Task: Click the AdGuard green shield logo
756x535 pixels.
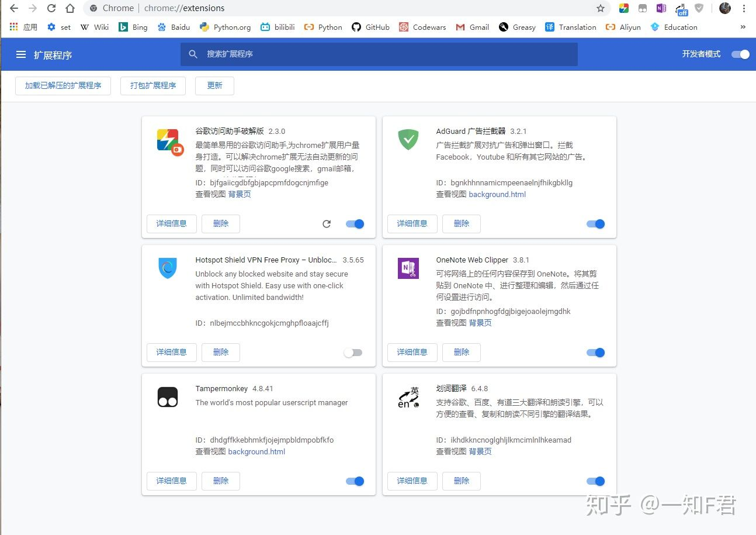Action: pyautogui.click(x=408, y=140)
